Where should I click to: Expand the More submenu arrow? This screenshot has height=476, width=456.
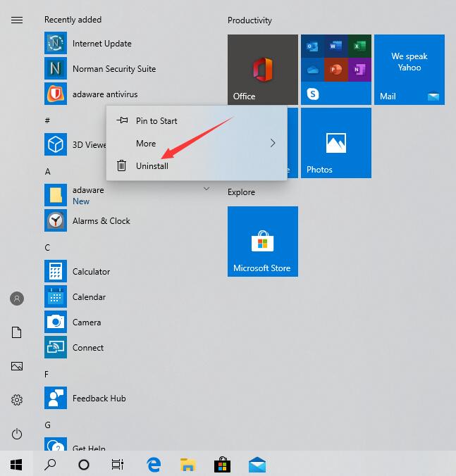click(273, 143)
